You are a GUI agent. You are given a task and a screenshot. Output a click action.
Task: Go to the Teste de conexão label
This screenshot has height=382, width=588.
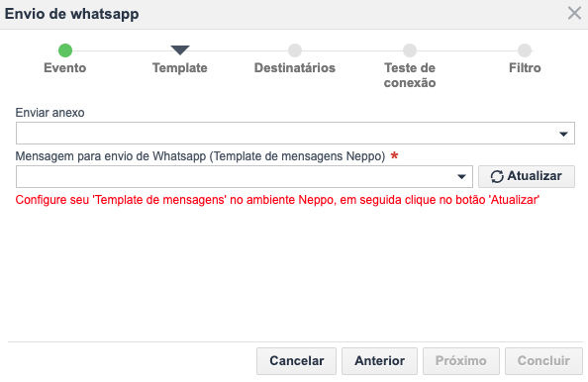point(410,75)
